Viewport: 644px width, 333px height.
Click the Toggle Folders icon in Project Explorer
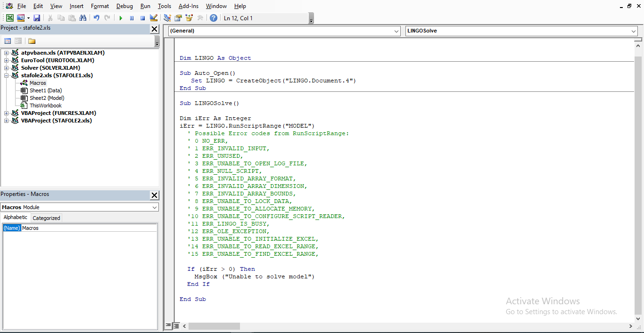(31, 41)
